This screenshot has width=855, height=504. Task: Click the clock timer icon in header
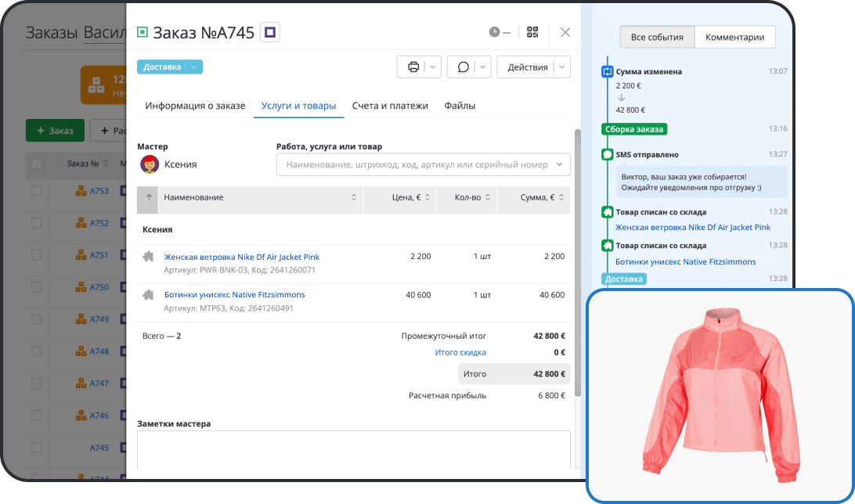pyautogui.click(x=494, y=32)
